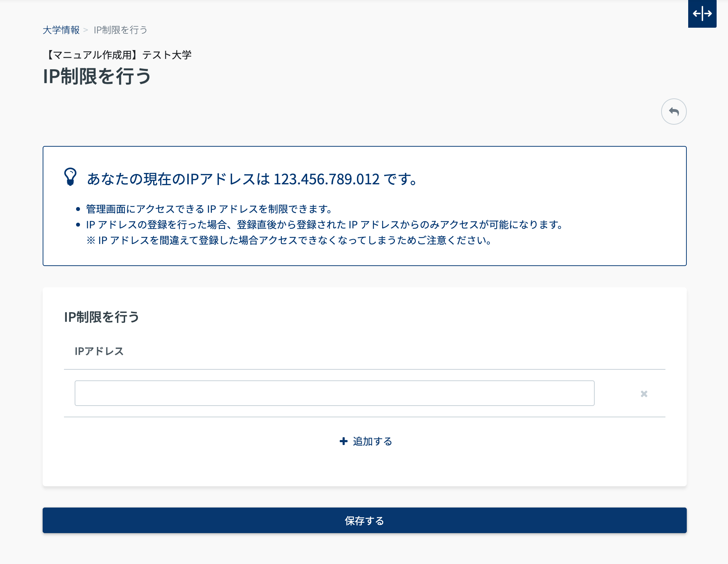Click the 123.456.789.012 current IP address text
This screenshot has width=728, height=564.
326,179
